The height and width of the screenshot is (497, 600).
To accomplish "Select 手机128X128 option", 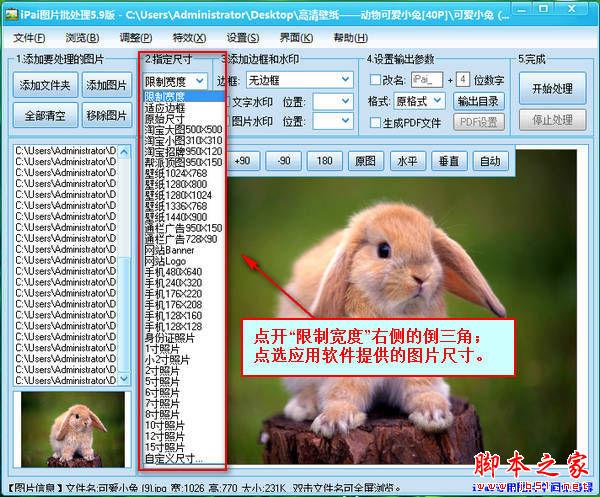I will (x=183, y=326).
